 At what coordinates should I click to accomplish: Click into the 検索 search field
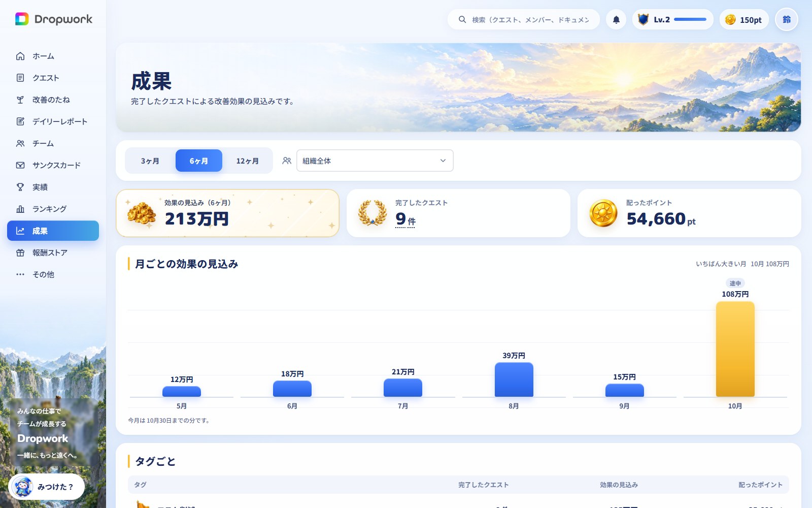[x=524, y=19]
